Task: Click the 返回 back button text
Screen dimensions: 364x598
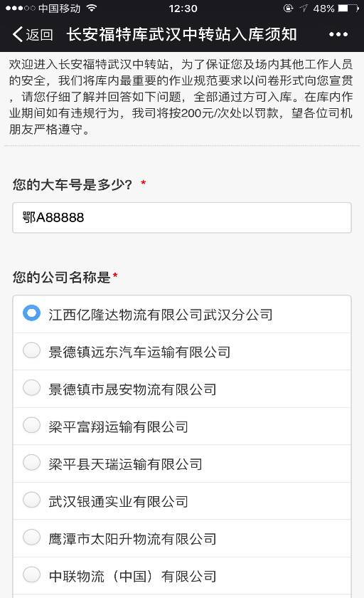Action: click(x=39, y=35)
